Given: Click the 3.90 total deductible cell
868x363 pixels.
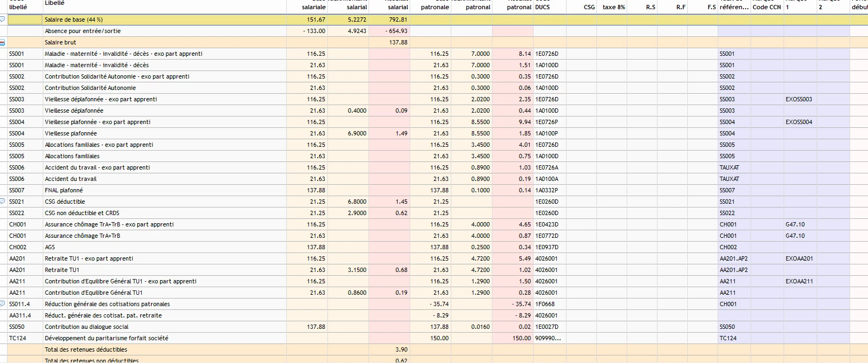Looking at the screenshot, I should click(390, 349).
